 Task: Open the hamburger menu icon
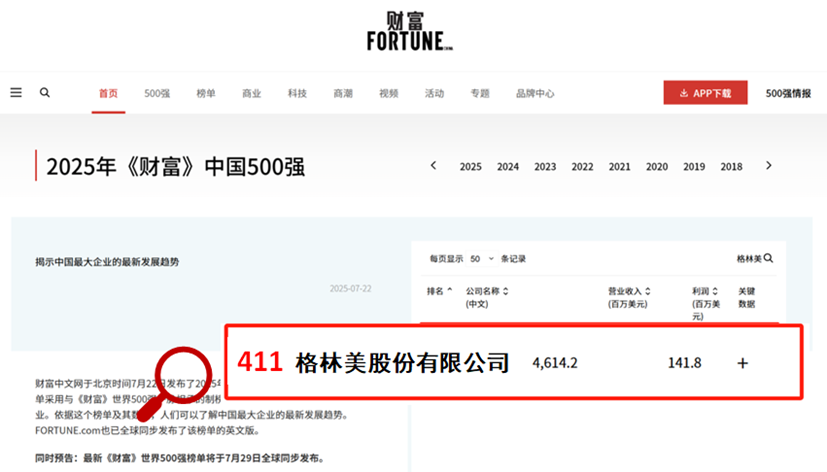point(16,93)
